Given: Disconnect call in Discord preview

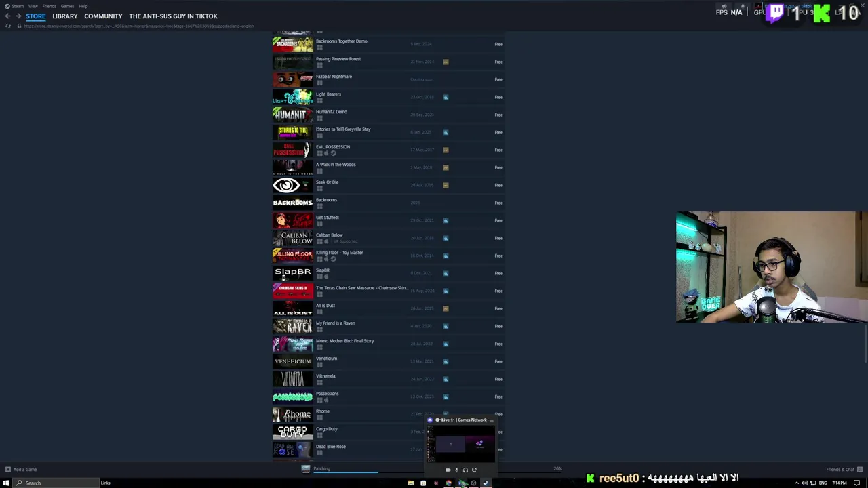Looking at the screenshot, I should 474,470.
